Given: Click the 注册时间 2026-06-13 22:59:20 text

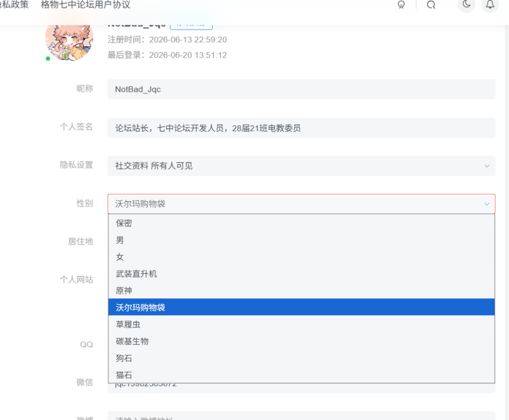Looking at the screenshot, I should [x=167, y=40].
